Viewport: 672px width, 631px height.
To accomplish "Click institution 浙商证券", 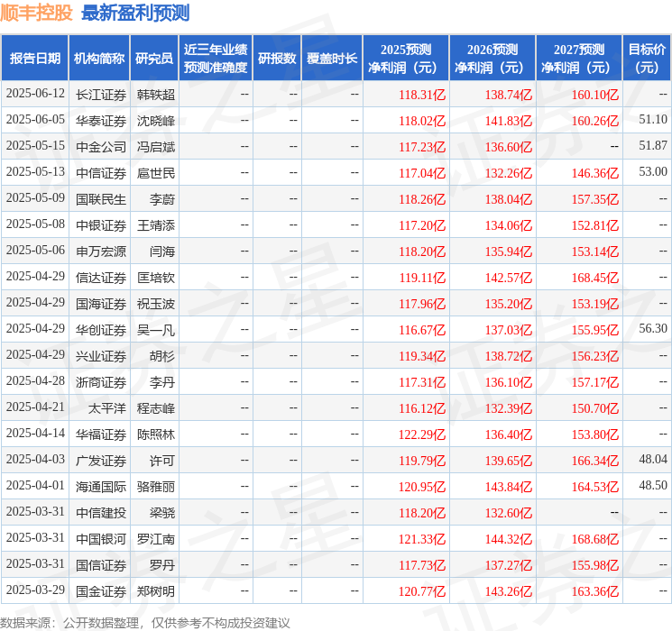I will 101,382.
